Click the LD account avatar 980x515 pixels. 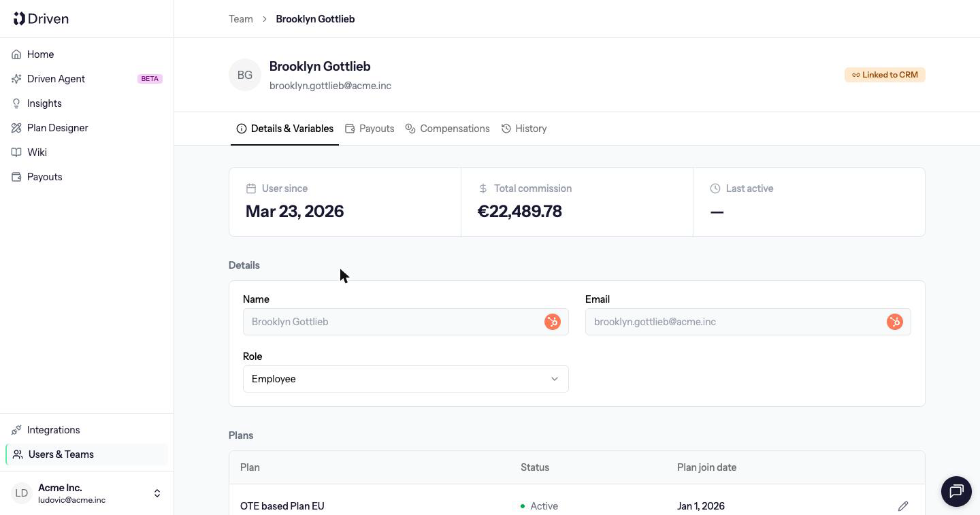tap(22, 493)
